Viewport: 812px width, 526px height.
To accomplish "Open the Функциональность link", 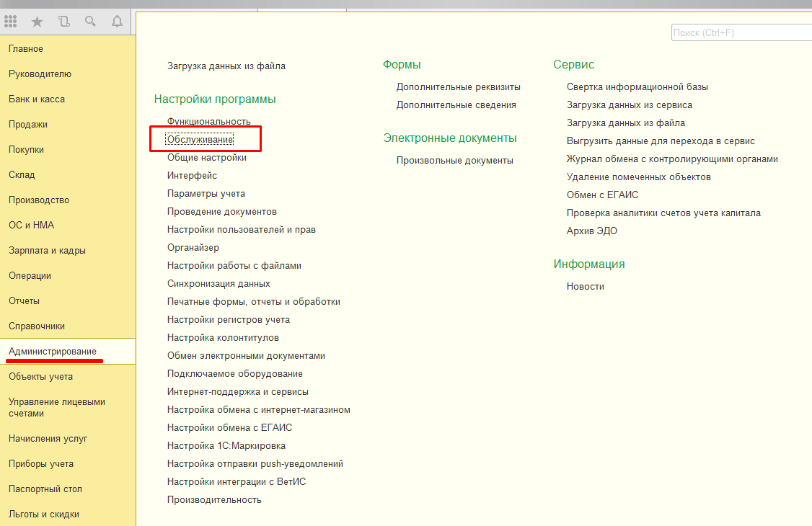I will pyautogui.click(x=208, y=122).
